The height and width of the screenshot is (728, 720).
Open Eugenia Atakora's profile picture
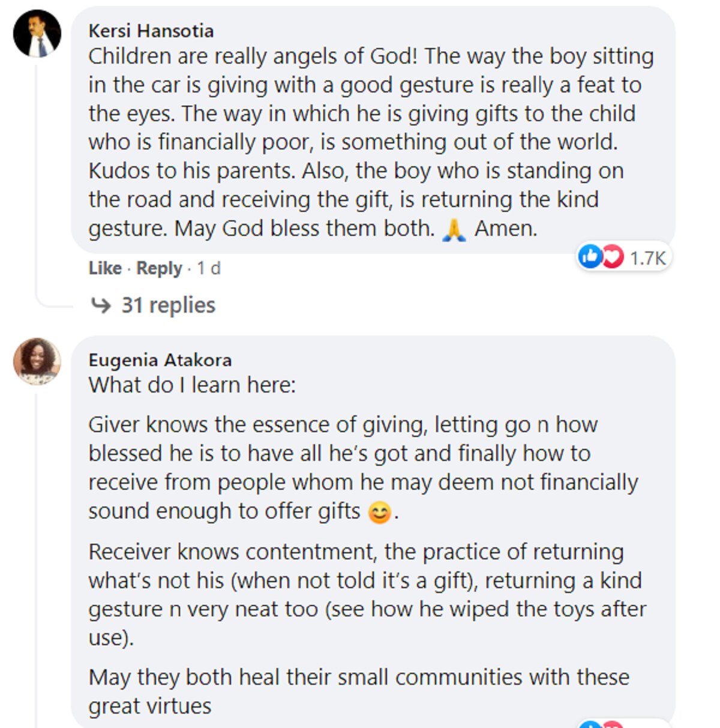[37, 361]
